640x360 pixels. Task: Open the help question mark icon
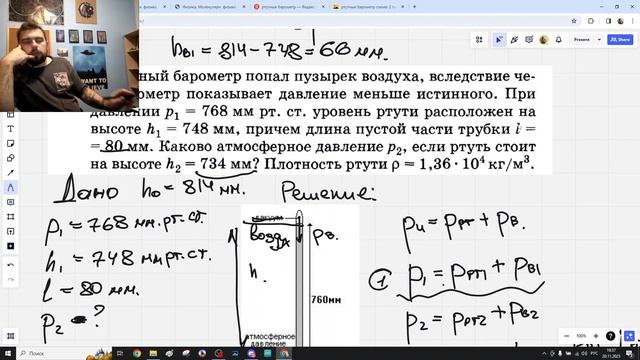pos(610,336)
